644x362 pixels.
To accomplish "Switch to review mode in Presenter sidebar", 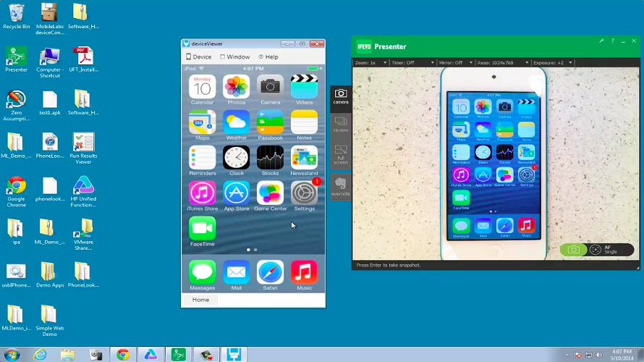I will pos(340,124).
